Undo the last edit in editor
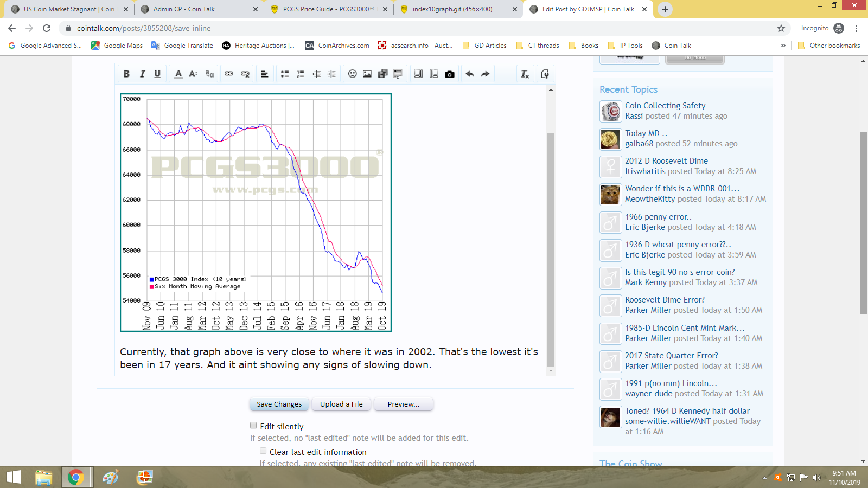 (470, 74)
